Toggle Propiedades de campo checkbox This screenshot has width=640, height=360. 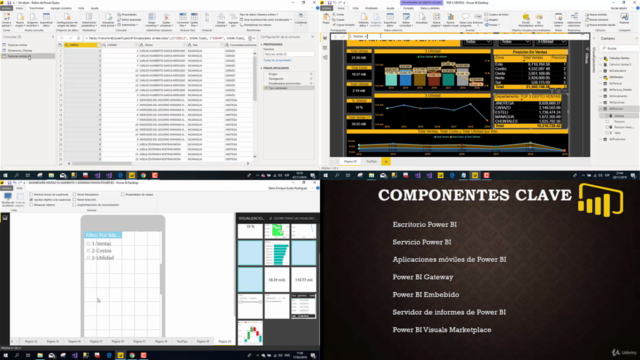coord(122,195)
